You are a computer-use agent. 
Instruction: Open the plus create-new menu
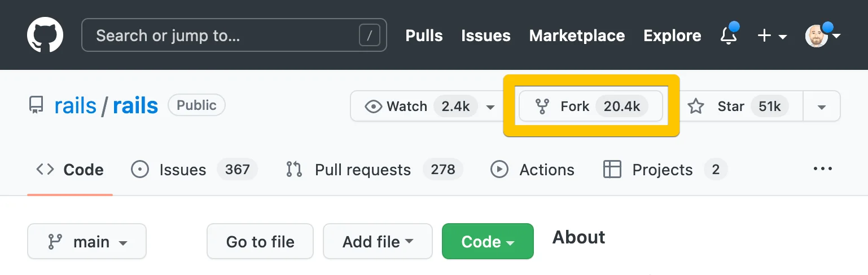(x=771, y=36)
